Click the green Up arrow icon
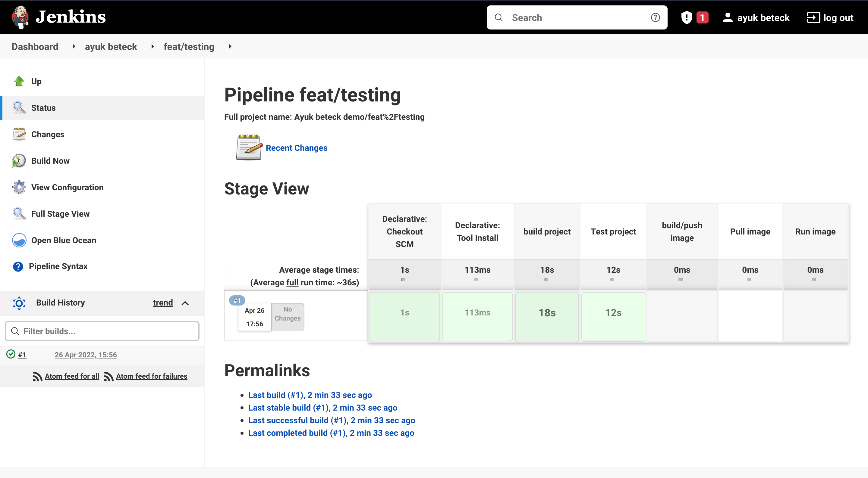868x478 pixels. [19, 81]
